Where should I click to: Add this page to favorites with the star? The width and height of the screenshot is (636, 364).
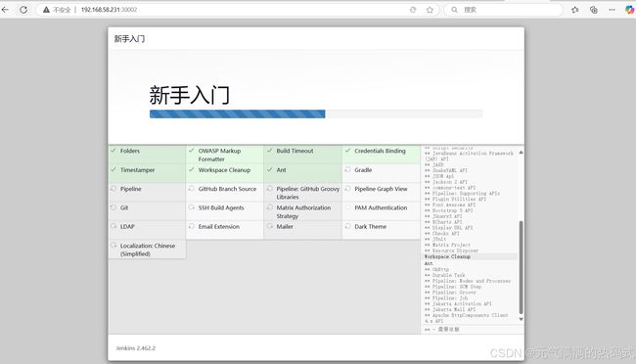point(430,10)
